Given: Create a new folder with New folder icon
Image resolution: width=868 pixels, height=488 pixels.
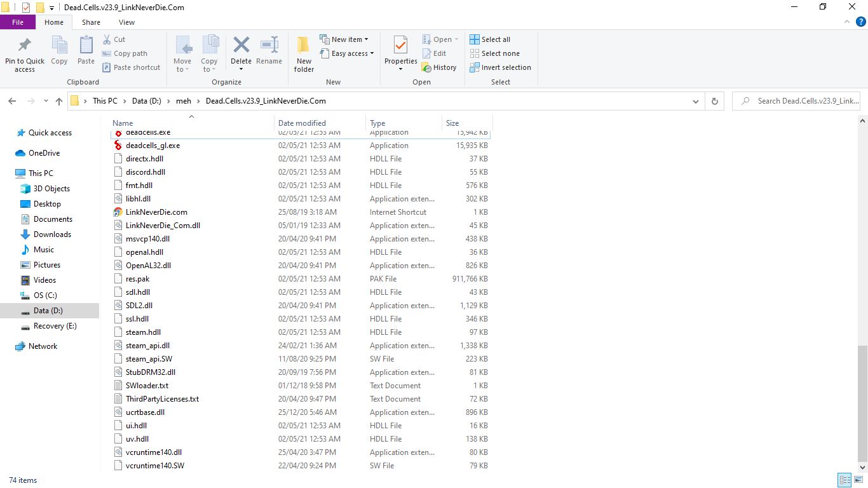Looking at the screenshot, I should [304, 46].
